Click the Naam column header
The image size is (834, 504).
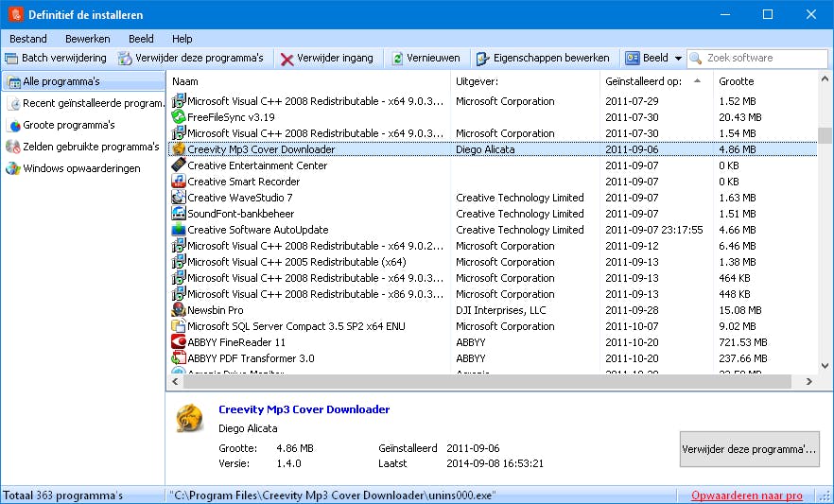click(x=185, y=81)
